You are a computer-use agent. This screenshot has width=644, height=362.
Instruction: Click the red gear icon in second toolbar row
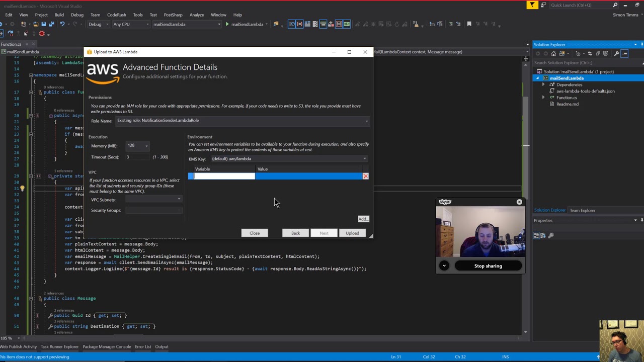42,34
